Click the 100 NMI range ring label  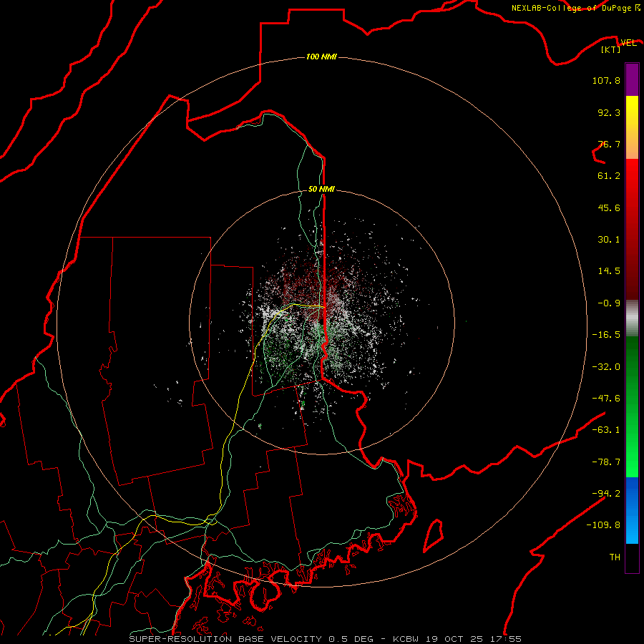(321, 57)
